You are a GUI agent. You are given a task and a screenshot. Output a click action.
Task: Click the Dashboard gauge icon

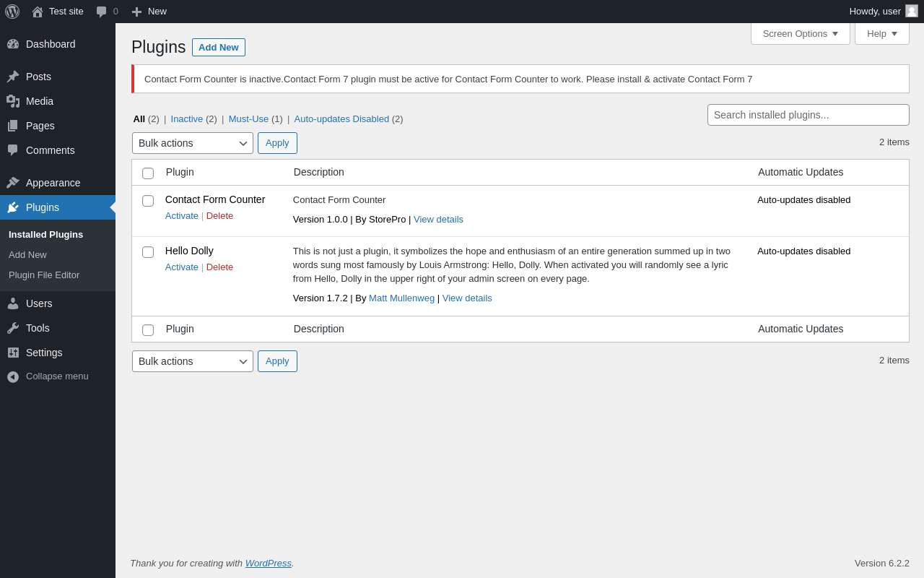coord(13,44)
